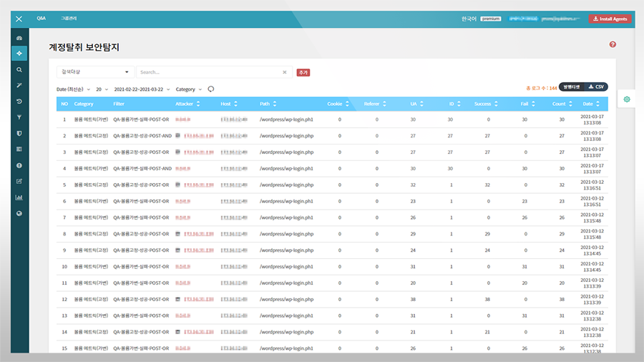Sort table by UA column arrows
644x362 pixels.
point(421,104)
